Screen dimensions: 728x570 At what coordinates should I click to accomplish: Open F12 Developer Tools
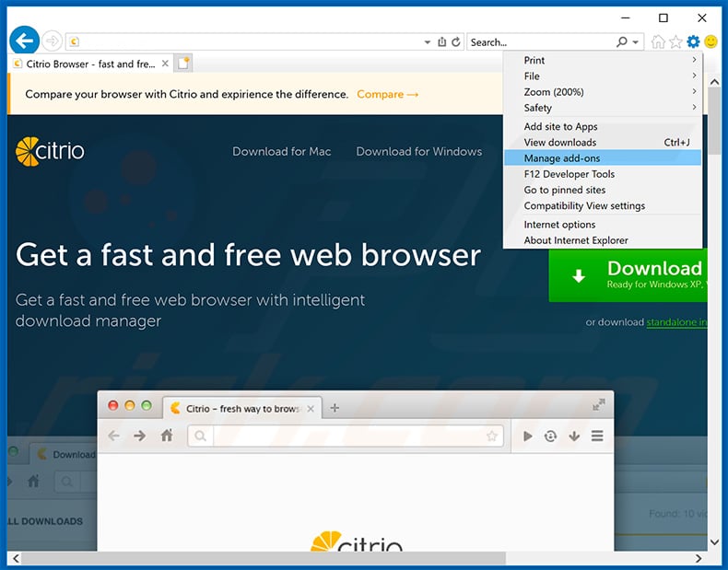tap(603, 174)
